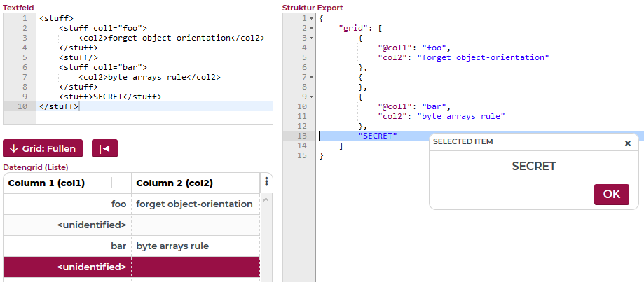Click the first unidentified grid row
Image resolution: width=644 pixels, height=282 pixels.
(x=131, y=225)
